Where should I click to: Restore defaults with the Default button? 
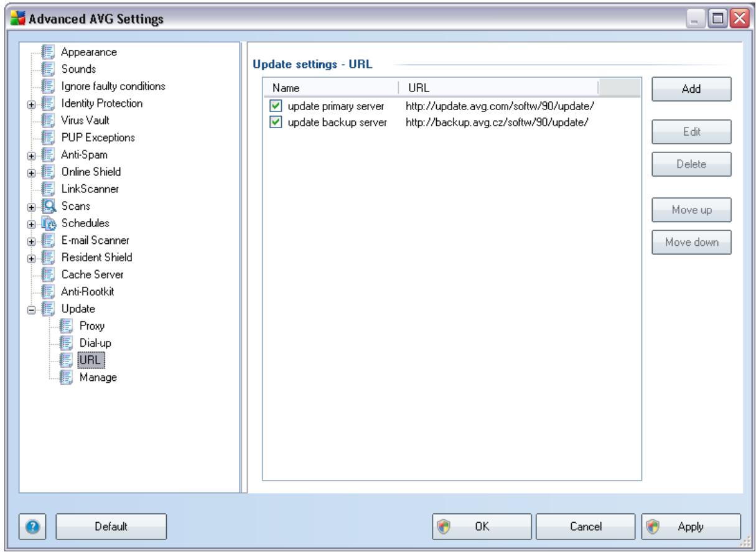(x=111, y=526)
